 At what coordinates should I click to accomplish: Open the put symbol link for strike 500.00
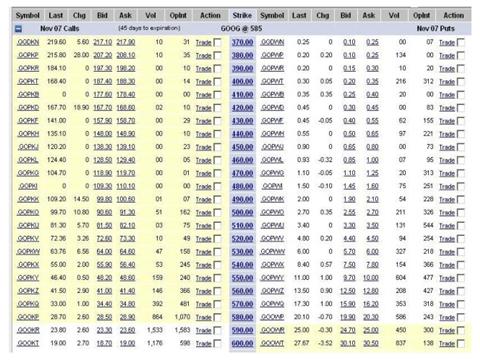[272, 212]
